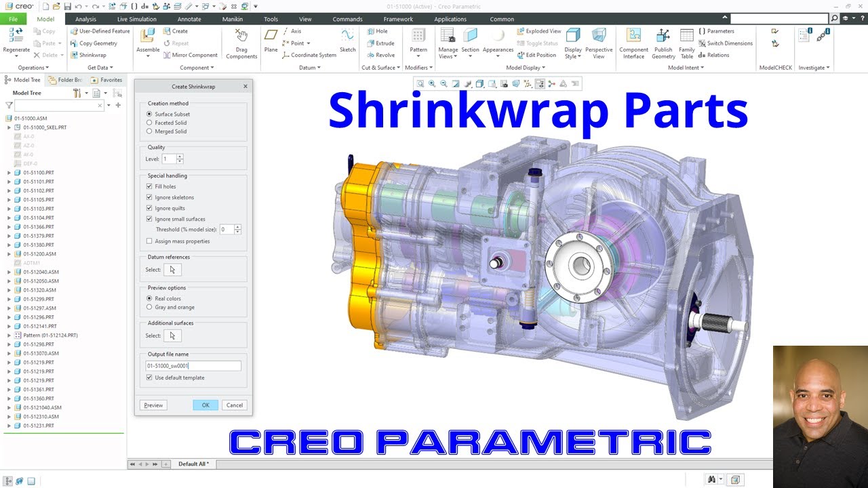Click the Output file name field
The width and height of the screenshot is (868, 488).
click(x=193, y=366)
